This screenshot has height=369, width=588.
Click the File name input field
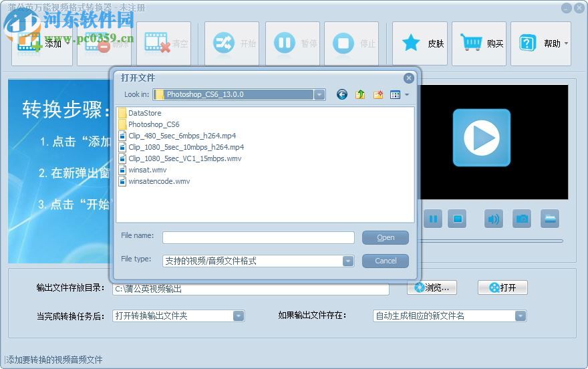[x=259, y=237]
